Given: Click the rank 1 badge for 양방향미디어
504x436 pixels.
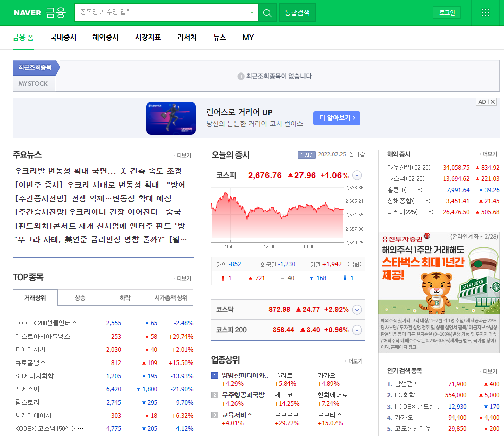Looking at the screenshot, I should [215, 375].
